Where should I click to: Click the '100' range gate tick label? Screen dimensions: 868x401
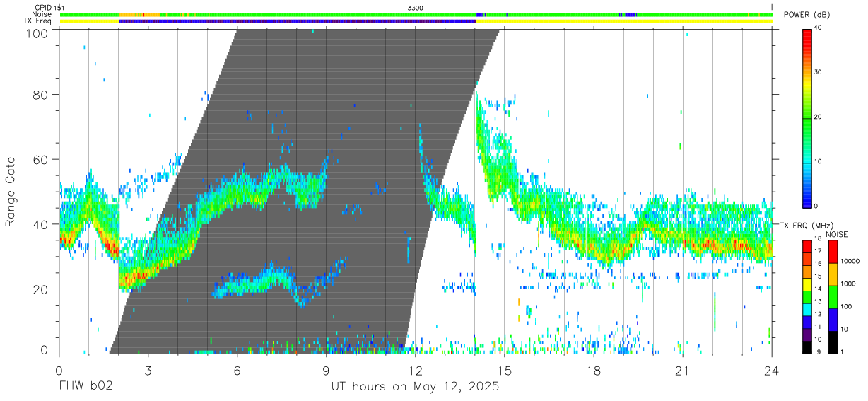39,33
